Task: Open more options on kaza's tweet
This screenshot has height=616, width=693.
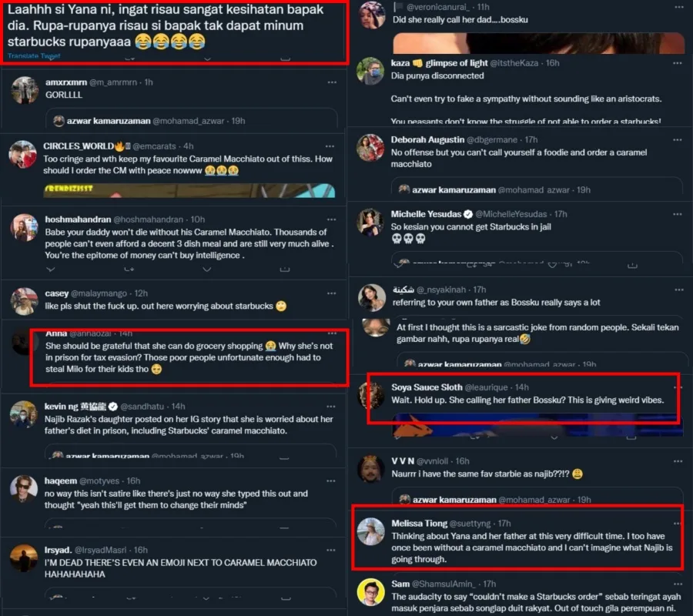Action: [x=677, y=63]
